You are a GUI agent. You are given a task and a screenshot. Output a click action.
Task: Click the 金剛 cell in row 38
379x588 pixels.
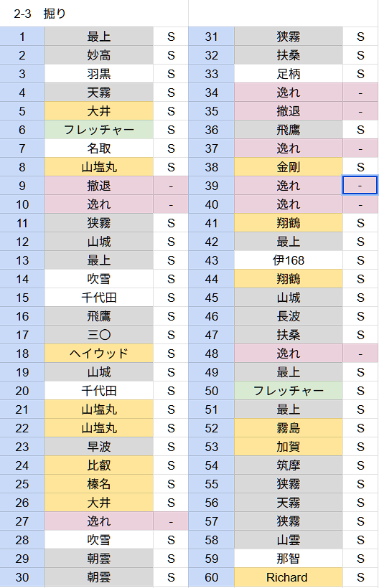(x=288, y=167)
